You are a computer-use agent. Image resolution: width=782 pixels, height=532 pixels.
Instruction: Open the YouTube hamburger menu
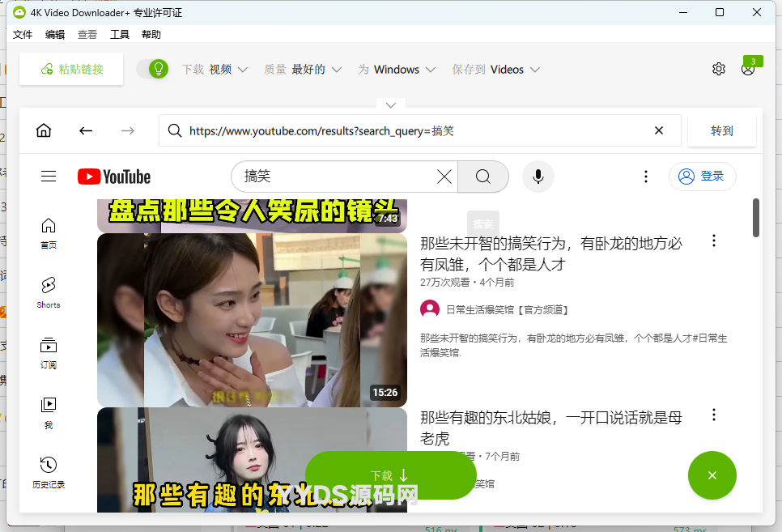point(49,177)
